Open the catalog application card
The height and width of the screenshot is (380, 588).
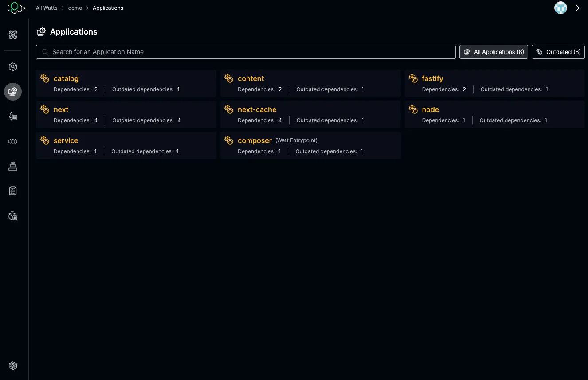point(66,79)
